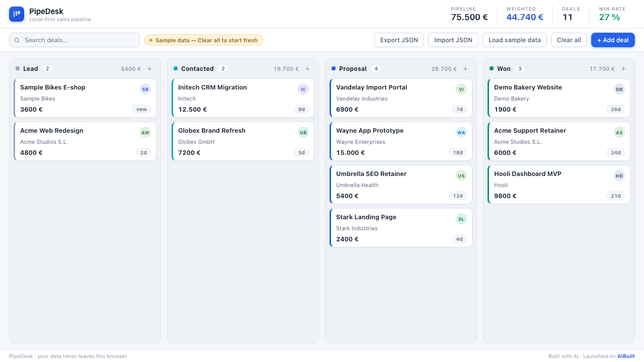Open the Wayne App Prototype deal
Screen dimensions: 644x362
401,141
